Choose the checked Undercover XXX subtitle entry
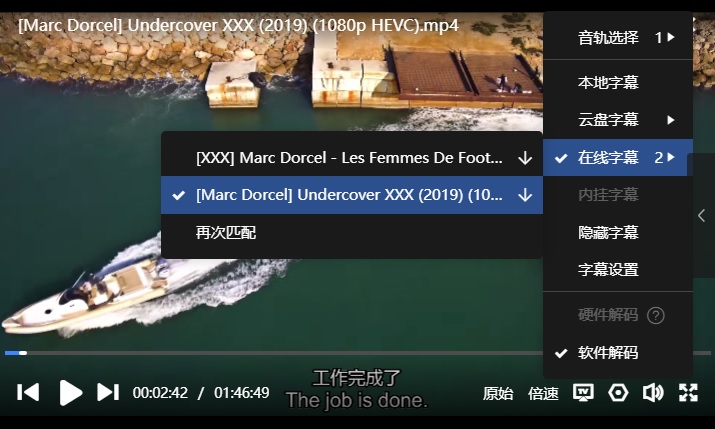The height and width of the screenshot is (429, 715). [x=352, y=195]
